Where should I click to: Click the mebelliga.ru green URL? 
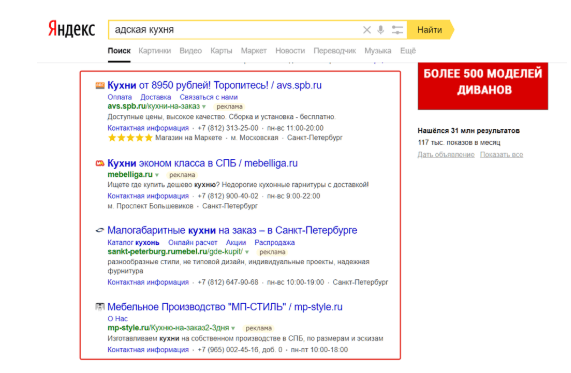(x=130, y=174)
